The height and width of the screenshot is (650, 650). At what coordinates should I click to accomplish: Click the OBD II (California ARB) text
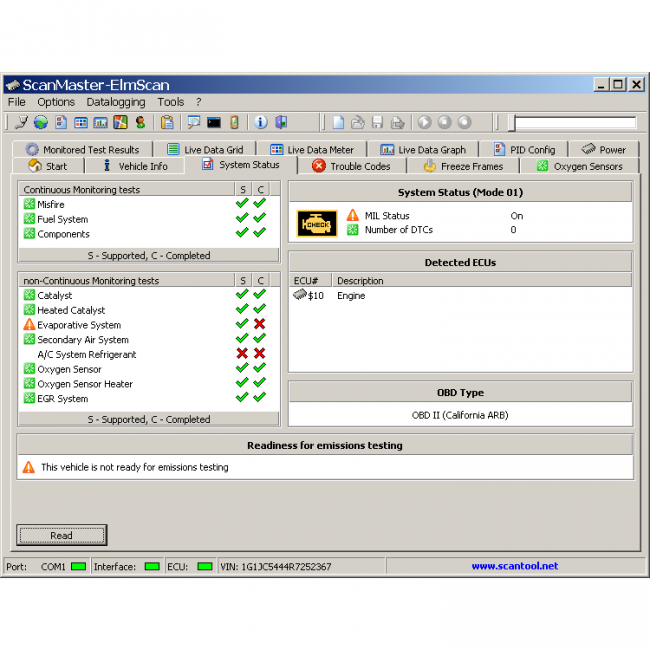(460, 415)
